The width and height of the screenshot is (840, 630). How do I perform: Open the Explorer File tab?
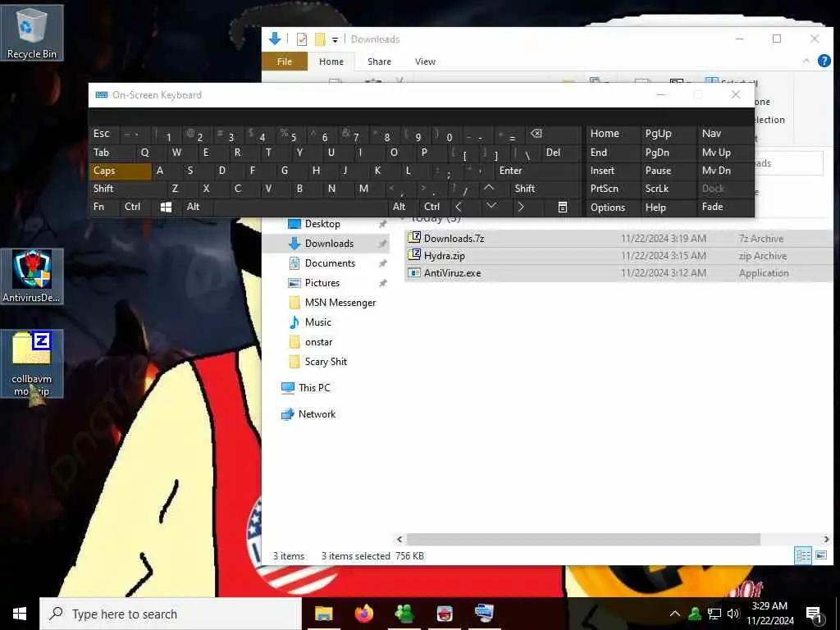(285, 62)
